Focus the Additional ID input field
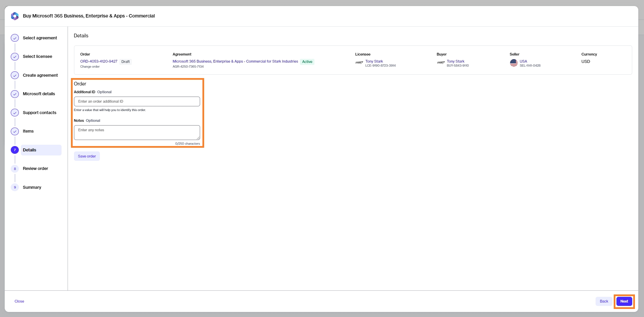This screenshot has height=317, width=644. point(137,101)
